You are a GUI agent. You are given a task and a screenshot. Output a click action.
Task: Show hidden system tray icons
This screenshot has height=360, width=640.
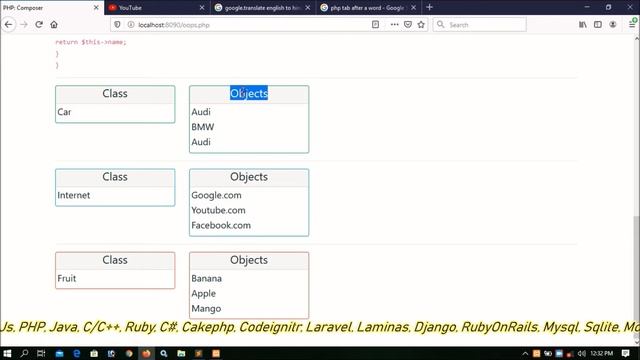pyautogui.click(x=525, y=353)
